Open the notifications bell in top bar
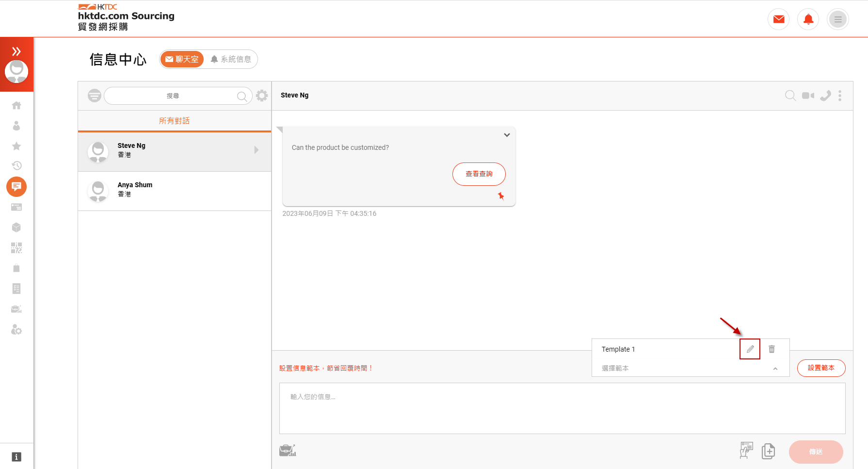 point(808,19)
